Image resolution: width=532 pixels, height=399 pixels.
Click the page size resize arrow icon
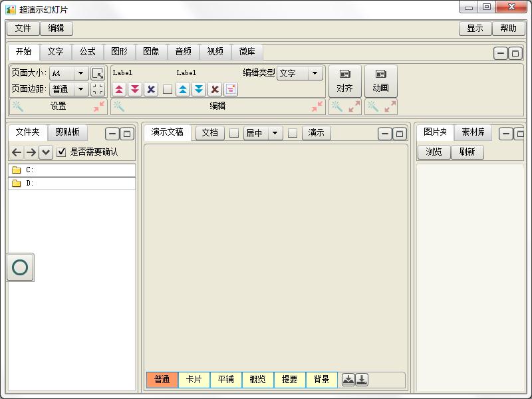(x=98, y=73)
